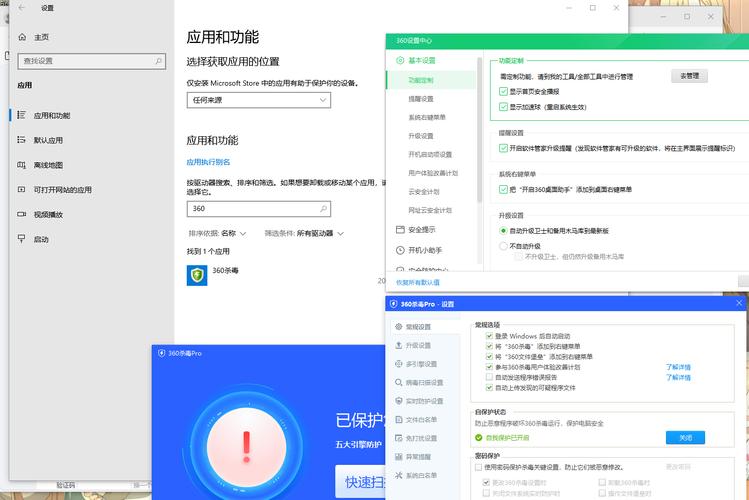Click 了解详情 beside 用户体验改善计划
Screen dimensions: 749x500
tap(678, 367)
